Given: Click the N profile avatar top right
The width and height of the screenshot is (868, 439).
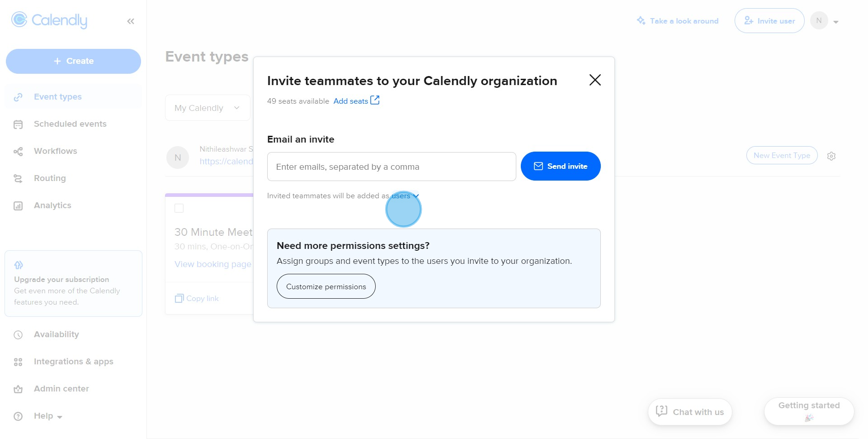Looking at the screenshot, I should pos(819,20).
